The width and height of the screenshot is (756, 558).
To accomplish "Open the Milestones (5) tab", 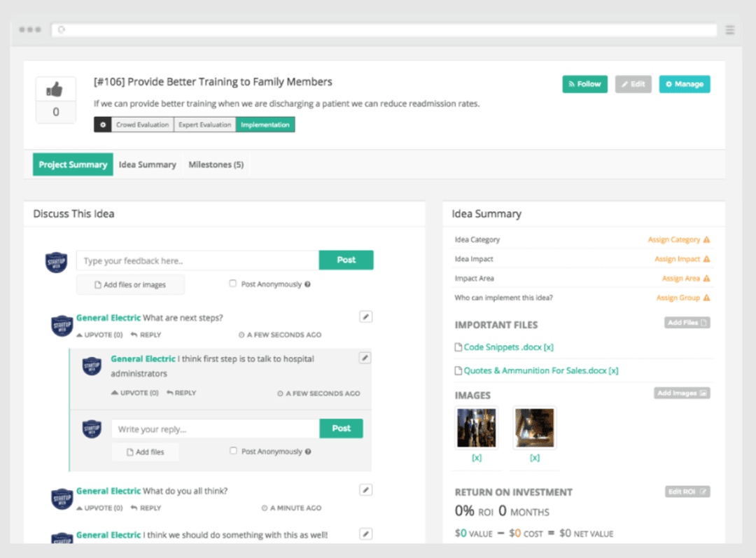I will click(216, 164).
